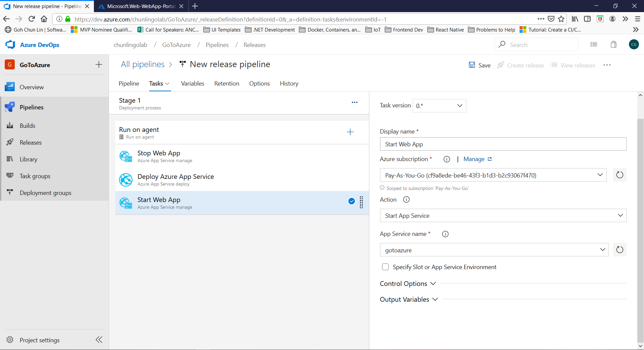Viewport: 644px width, 350px height.
Task: Open the browser hamburger menu
Action: click(637, 19)
